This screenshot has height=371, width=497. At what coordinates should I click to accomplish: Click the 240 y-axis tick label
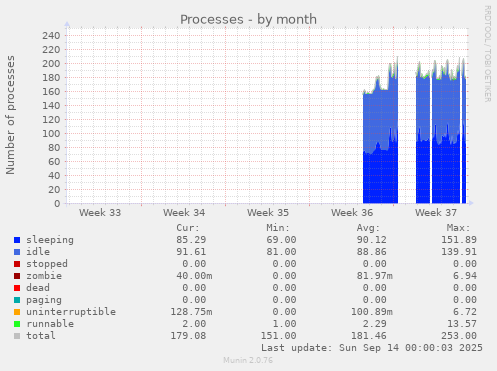point(51,35)
